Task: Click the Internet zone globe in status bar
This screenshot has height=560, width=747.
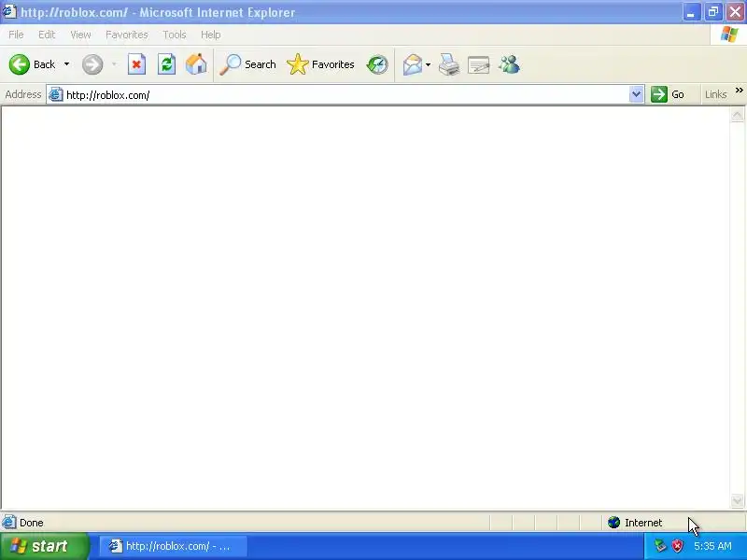Action: point(614,523)
